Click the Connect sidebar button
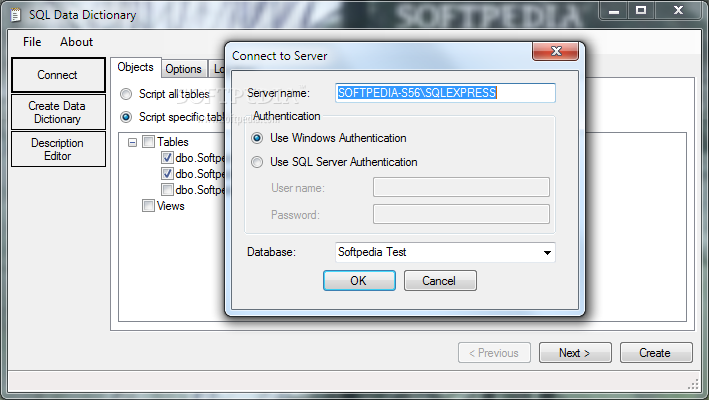Screen dimensions: 709x400 tap(58, 75)
